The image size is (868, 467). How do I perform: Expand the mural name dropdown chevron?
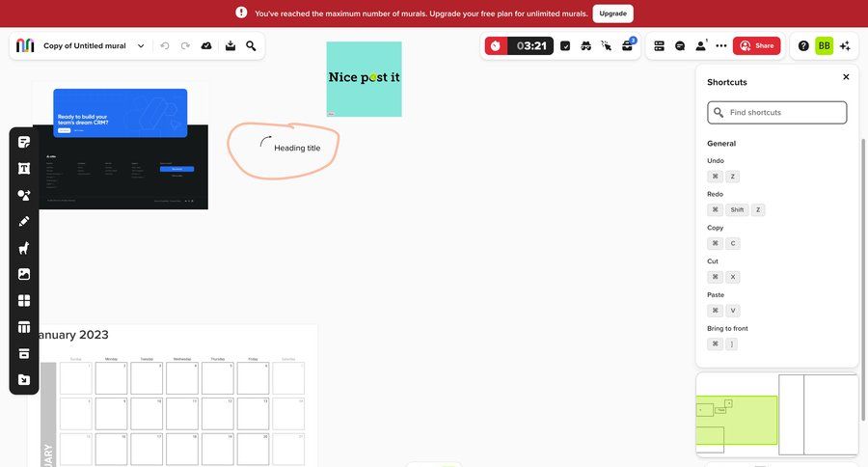coord(141,45)
